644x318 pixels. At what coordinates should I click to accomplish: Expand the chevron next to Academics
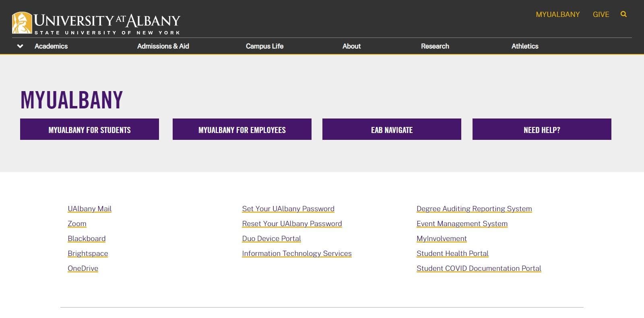coord(20,46)
